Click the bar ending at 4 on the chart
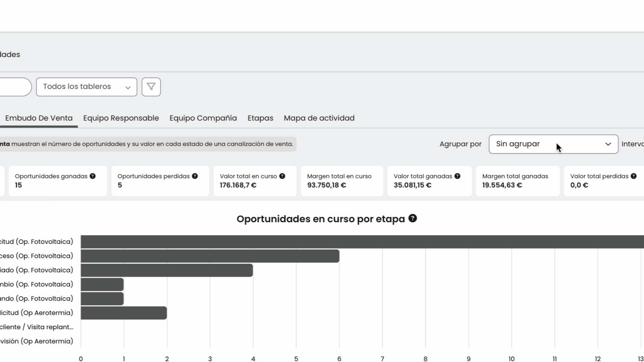Screen dimensions: 644x362 coord(167,270)
